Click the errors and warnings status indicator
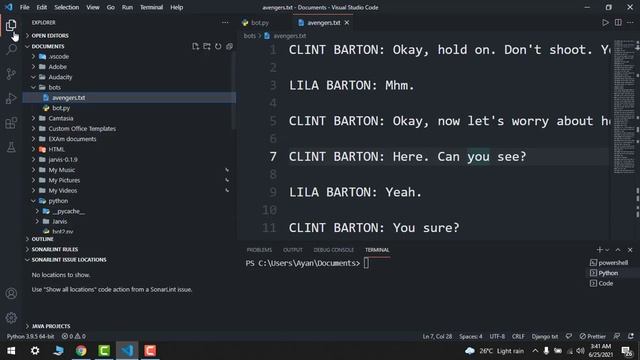 pos(74,336)
